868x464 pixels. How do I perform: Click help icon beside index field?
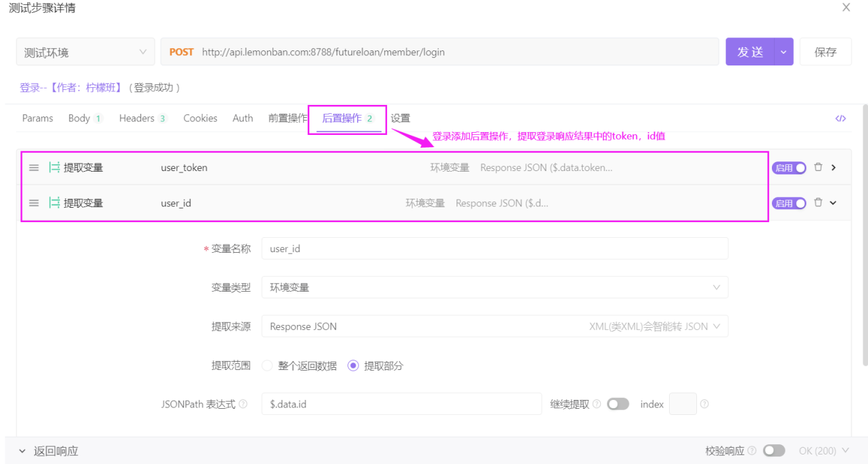click(704, 403)
